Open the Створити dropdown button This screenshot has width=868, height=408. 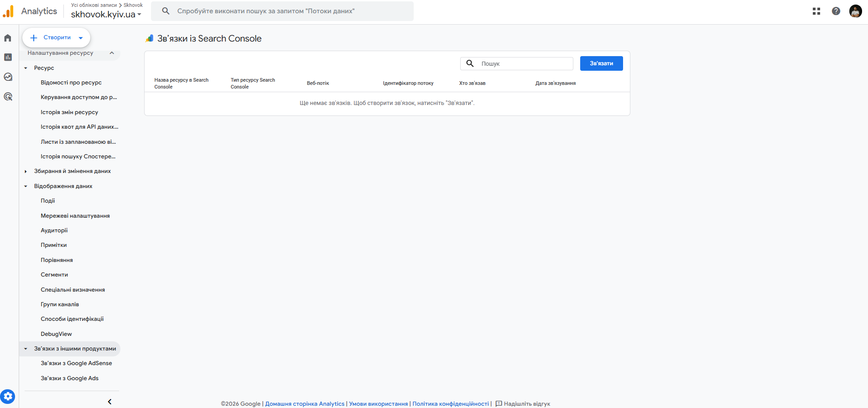(x=57, y=37)
